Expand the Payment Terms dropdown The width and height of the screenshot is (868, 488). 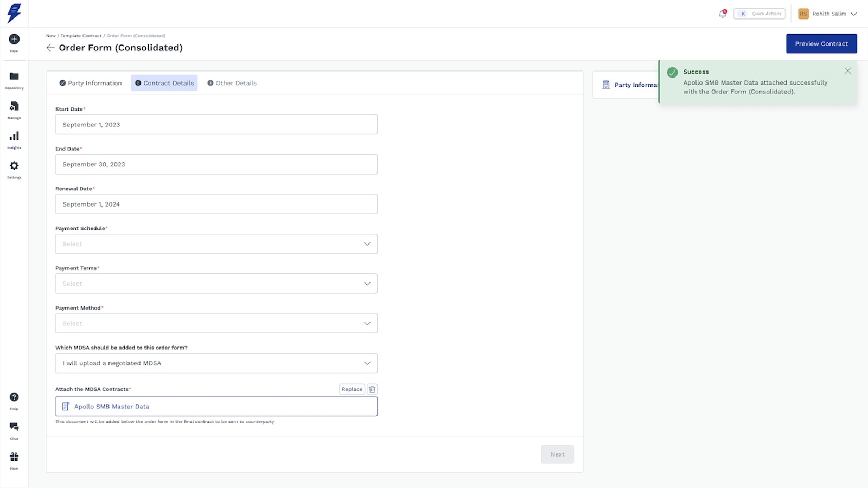[x=216, y=284]
